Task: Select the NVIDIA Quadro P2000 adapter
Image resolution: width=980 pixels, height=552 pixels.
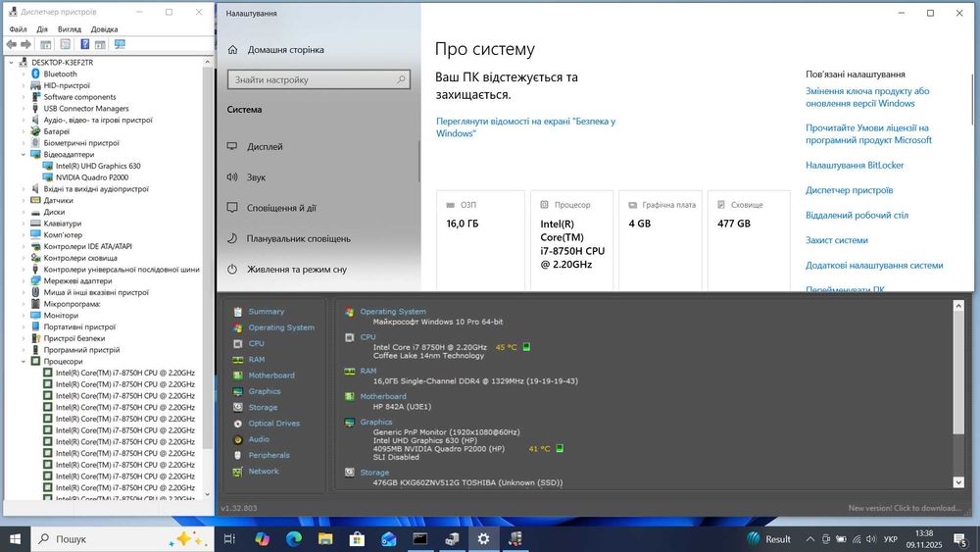Action: click(x=92, y=177)
